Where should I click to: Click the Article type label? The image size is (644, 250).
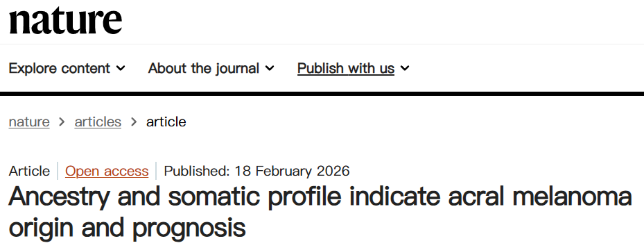pyautogui.click(x=30, y=171)
